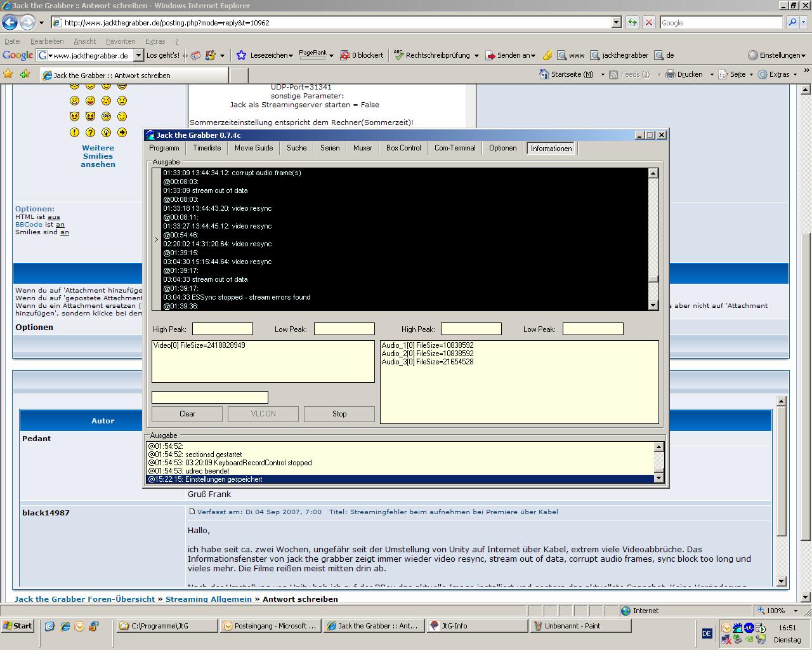Click 'Audio_3[0] FileSize=21654528' entry
Screen dimensions: 812x650
[428, 362]
